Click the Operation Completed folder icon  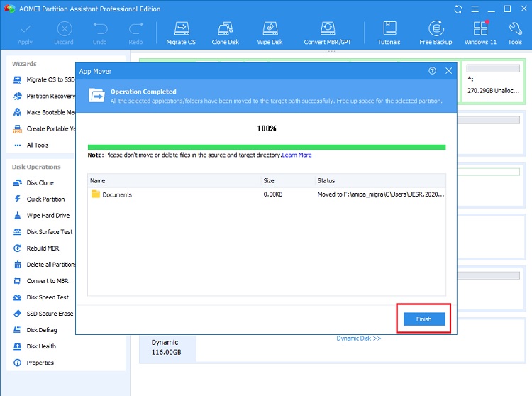(96, 95)
